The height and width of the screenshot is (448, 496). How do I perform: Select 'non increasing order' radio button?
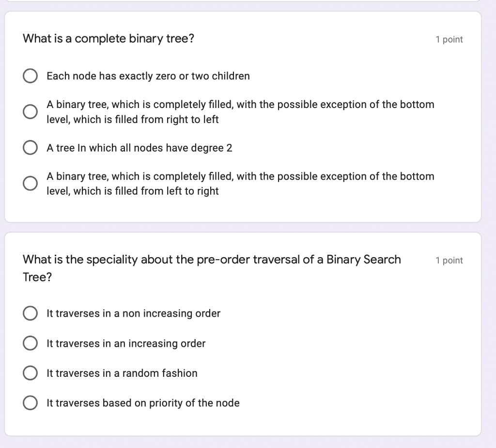click(31, 313)
